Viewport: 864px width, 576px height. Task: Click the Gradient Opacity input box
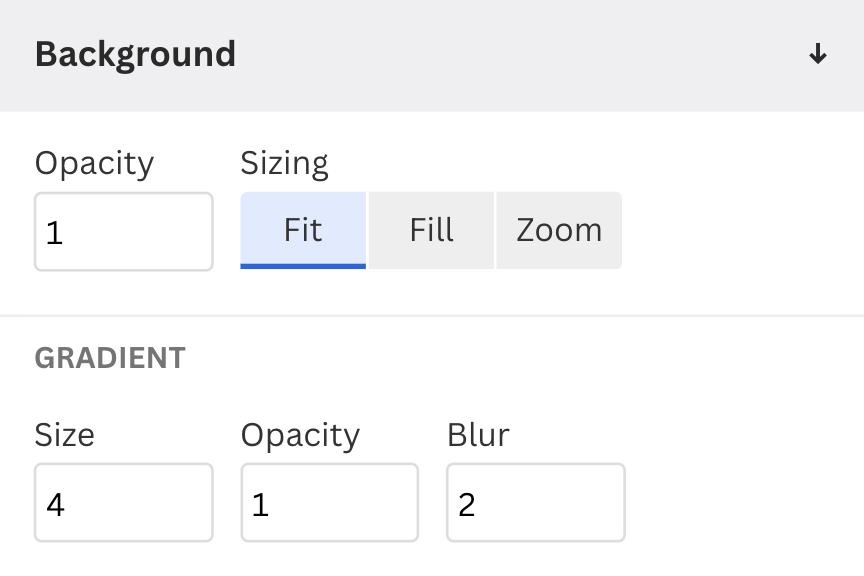tap(330, 503)
